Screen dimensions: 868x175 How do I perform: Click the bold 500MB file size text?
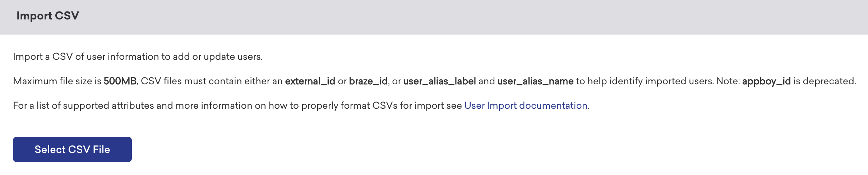click(x=121, y=81)
